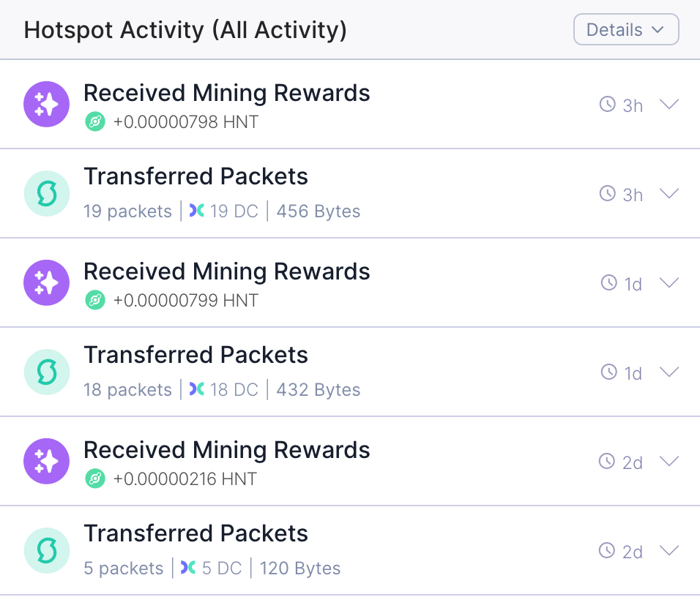Click the teal packets icon for 5 packets
The width and height of the screenshot is (700, 597).
47,550
